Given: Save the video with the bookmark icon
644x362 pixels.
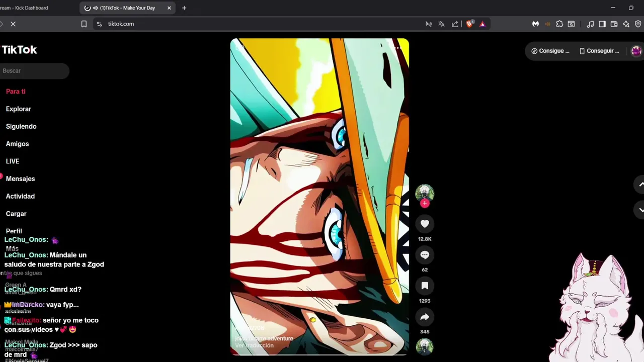Looking at the screenshot, I should click(425, 286).
